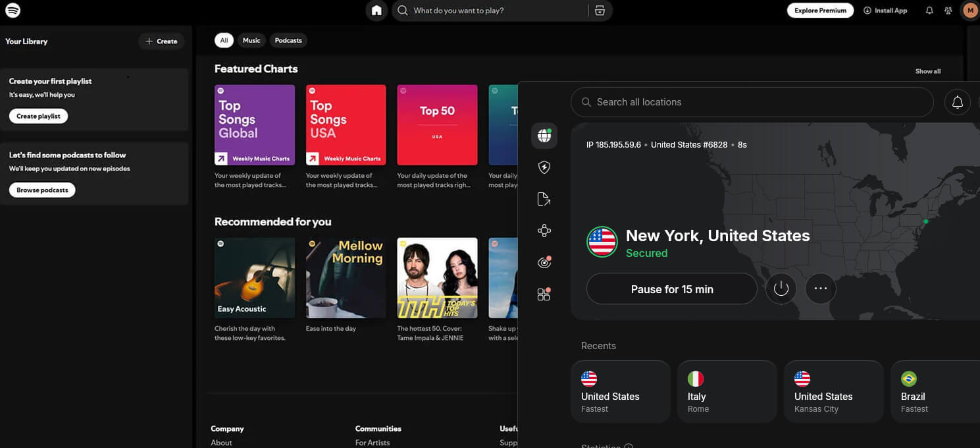Click the Recommended for you heading
Image resolution: width=980 pixels, height=448 pixels.
click(x=273, y=222)
